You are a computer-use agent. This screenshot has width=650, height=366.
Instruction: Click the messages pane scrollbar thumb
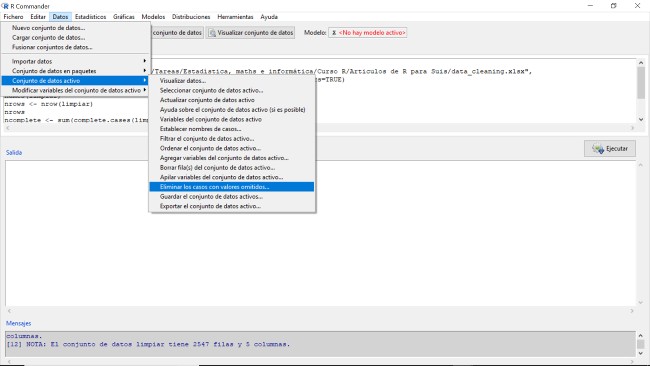[x=641, y=344]
